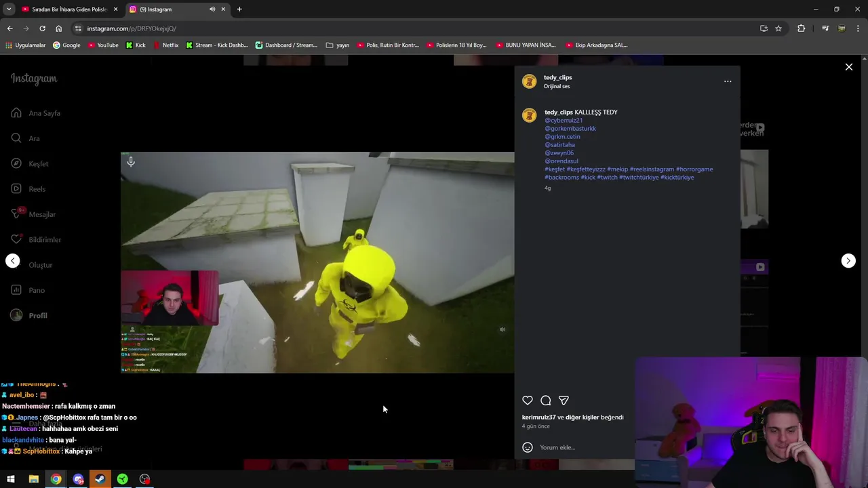
Task: Open Steam from taskbar
Action: pyautogui.click(x=100, y=479)
